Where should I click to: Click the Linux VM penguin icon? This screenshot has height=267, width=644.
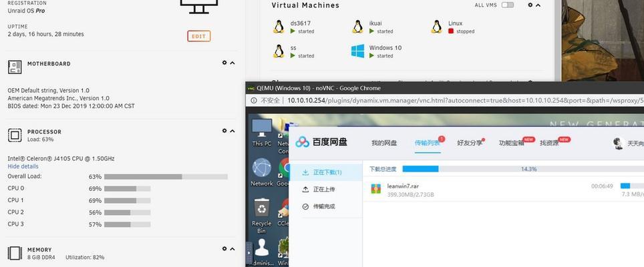pyautogui.click(x=437, y=27)
